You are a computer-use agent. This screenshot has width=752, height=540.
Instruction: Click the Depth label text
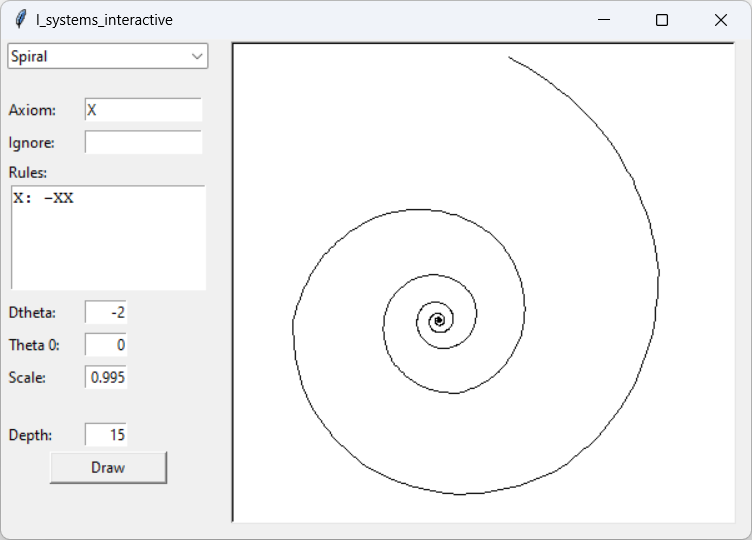click(30, 435)
